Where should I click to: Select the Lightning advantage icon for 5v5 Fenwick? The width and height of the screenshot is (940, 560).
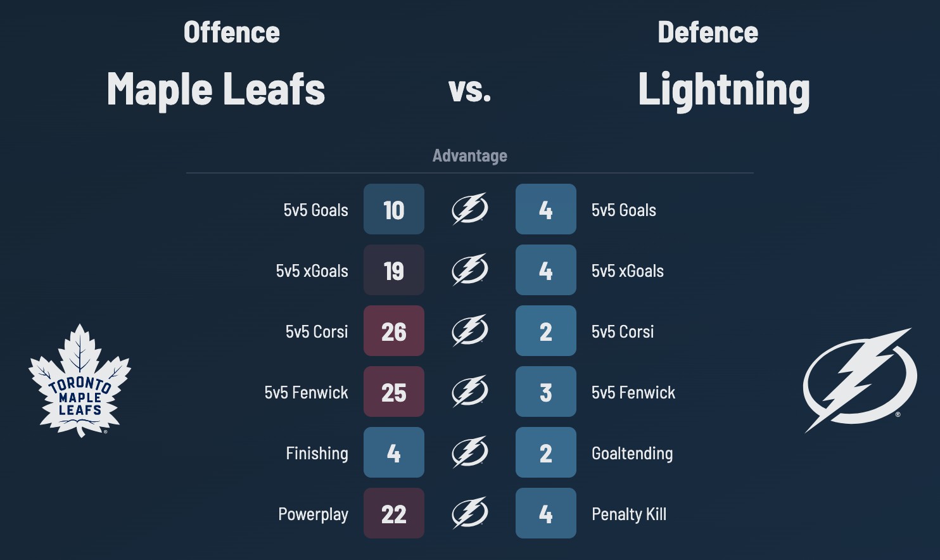pyautogui.click(x=469, y=391)
